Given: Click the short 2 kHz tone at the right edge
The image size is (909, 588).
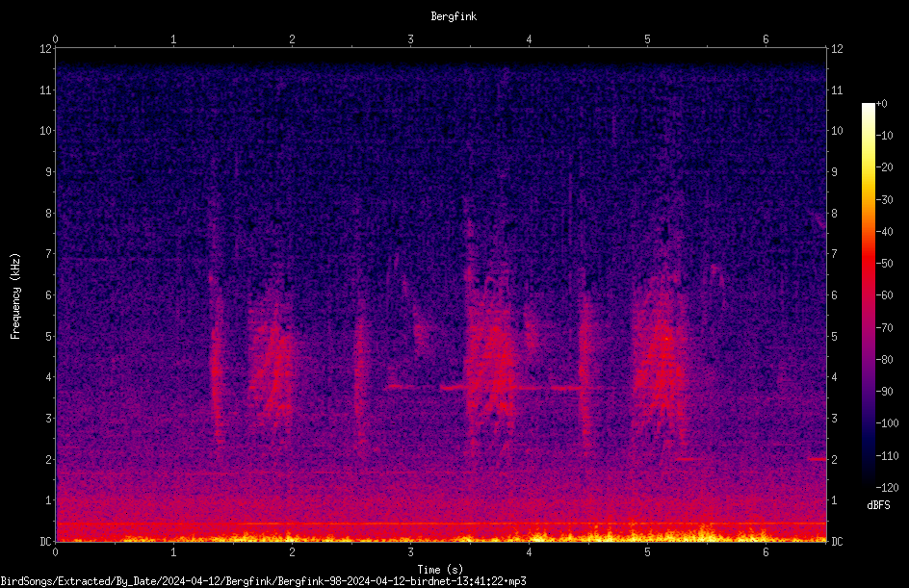Looking at the screenshot, I should click(x=817, y=459).
